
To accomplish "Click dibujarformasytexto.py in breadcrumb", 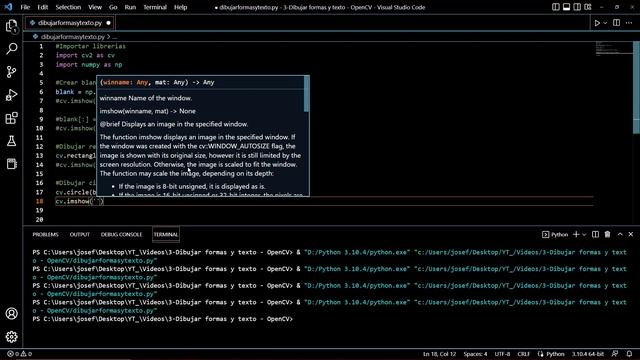I will click(73, 37).
